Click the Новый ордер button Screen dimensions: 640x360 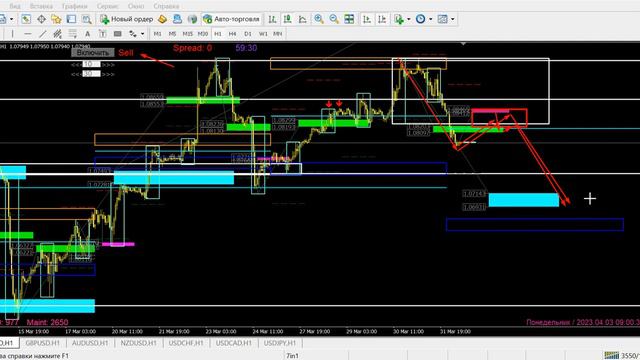[127, 19]
